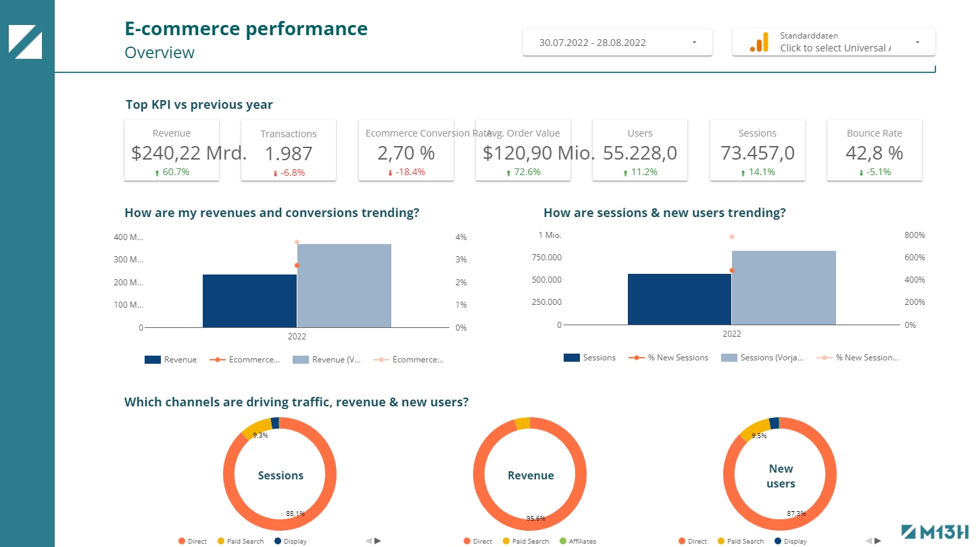The width and height of the screenshot is (980, 547).
Task: Click the logo icon in the left sidebar
Action: click(x=25, y=42)
